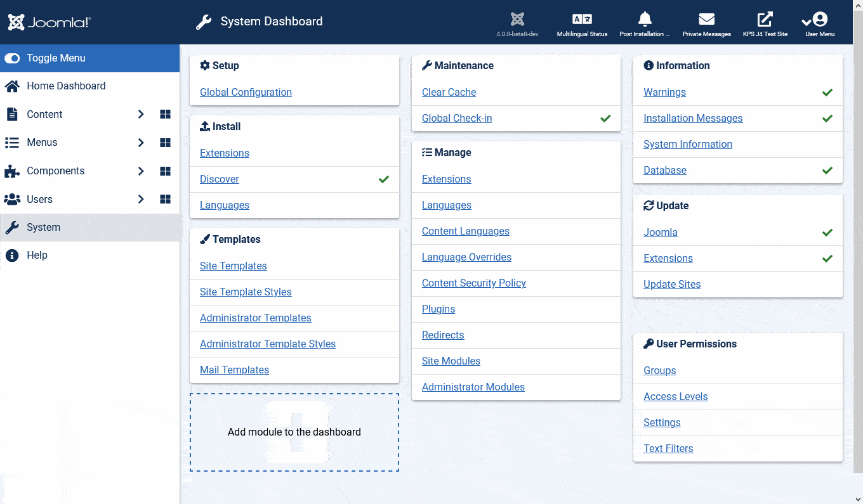
Task: Click the Toggle Menu switch
Action: click(13, 58)
